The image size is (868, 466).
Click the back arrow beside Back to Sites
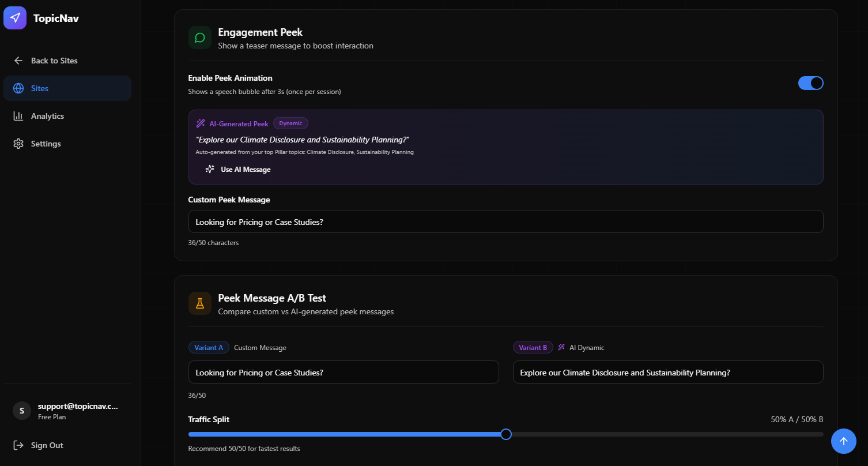18,61
